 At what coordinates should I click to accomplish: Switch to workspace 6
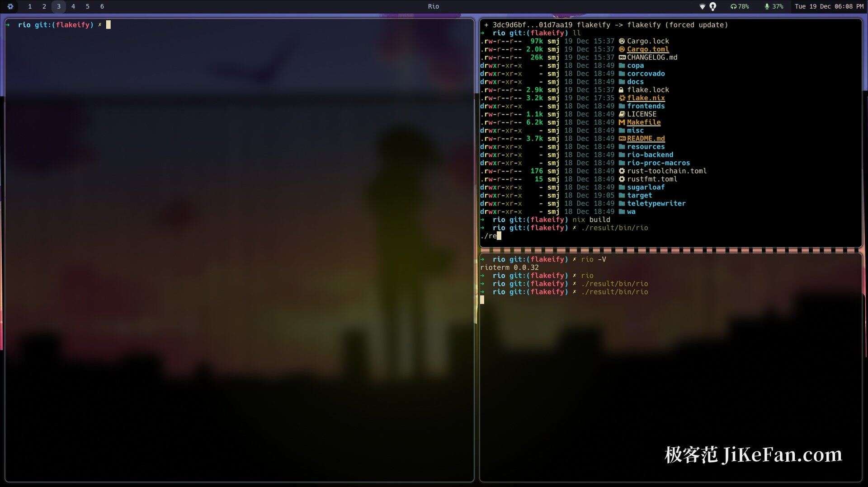point(102,6)
